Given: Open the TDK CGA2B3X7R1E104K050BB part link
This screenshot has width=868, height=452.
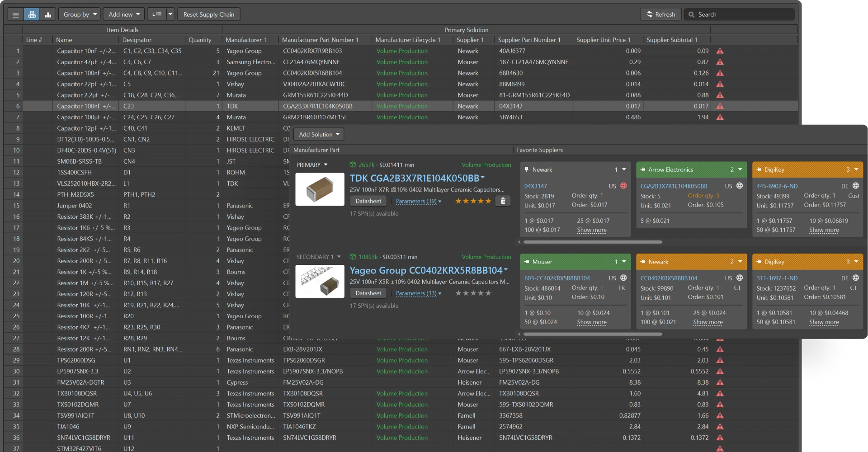Looking at the screenshot, I should click(x=415, y=178).
